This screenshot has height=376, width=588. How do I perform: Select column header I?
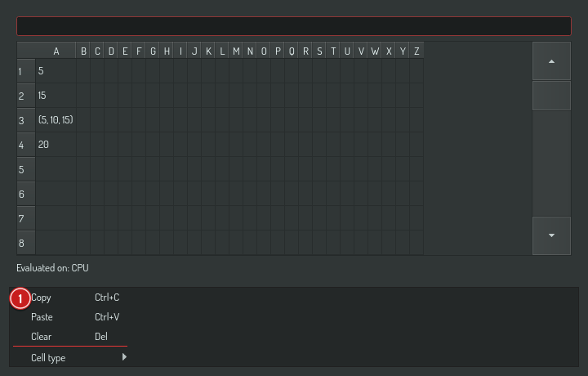[180, 51]
